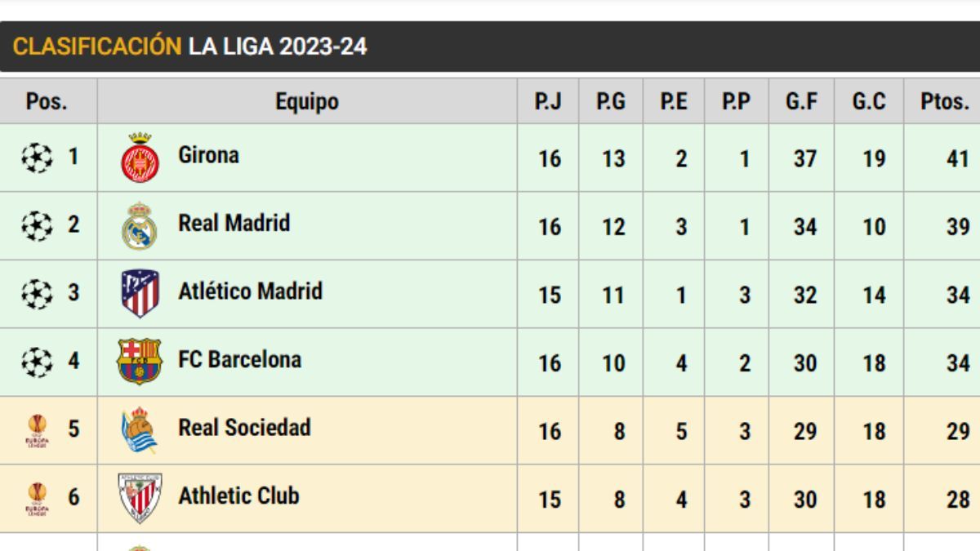Click the Girona club crest
This screenshot has width=980, height=551.
[140, 158]
